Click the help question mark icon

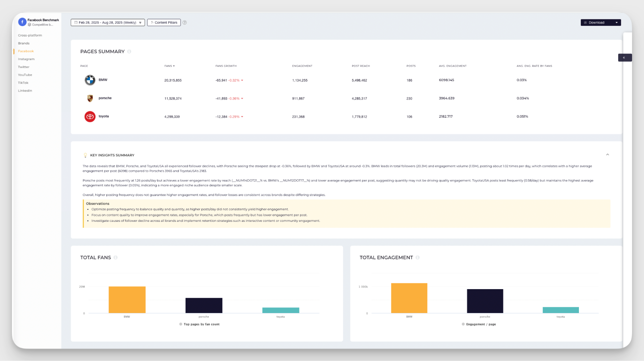pos(185,23)
